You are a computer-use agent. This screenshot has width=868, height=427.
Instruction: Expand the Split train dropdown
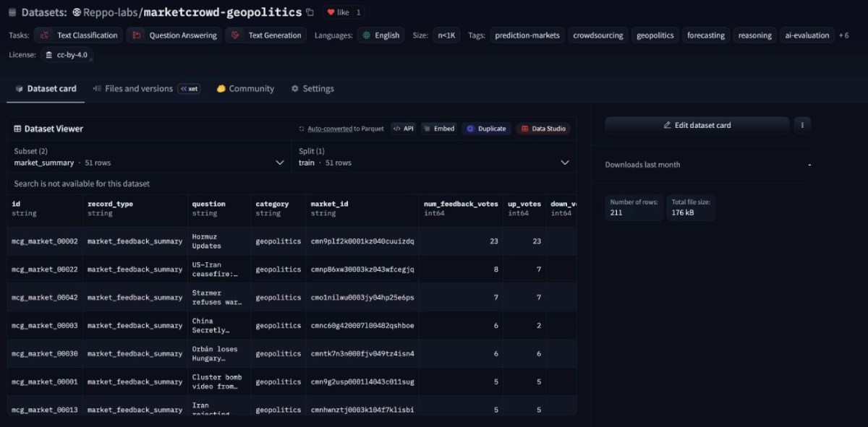[435, 157]
